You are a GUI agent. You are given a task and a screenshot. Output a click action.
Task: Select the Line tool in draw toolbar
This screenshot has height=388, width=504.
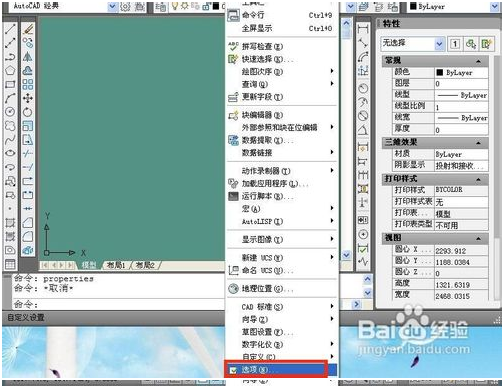point(10,29)
